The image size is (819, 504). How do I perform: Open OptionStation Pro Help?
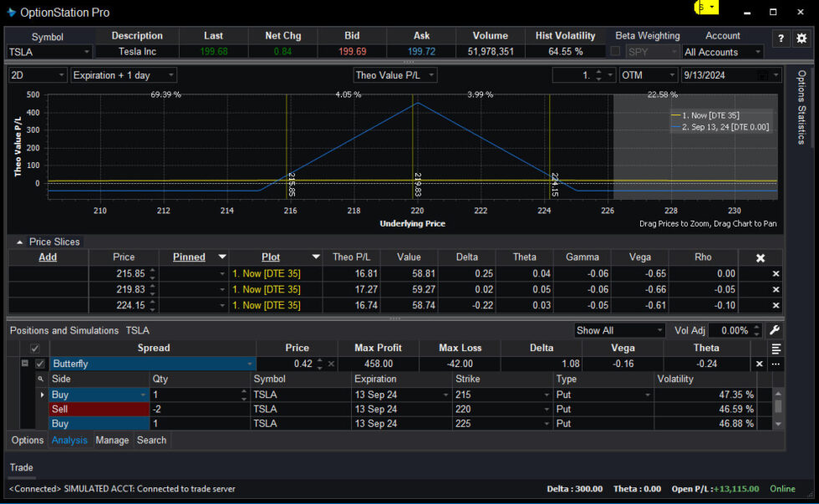(781, 38)
